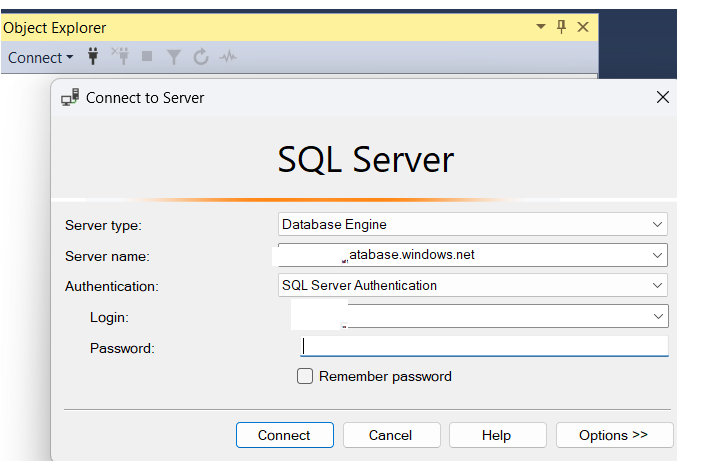Viewport: 705px width, 465px height.
Task: Click the Help button
Action: (497, 435)
